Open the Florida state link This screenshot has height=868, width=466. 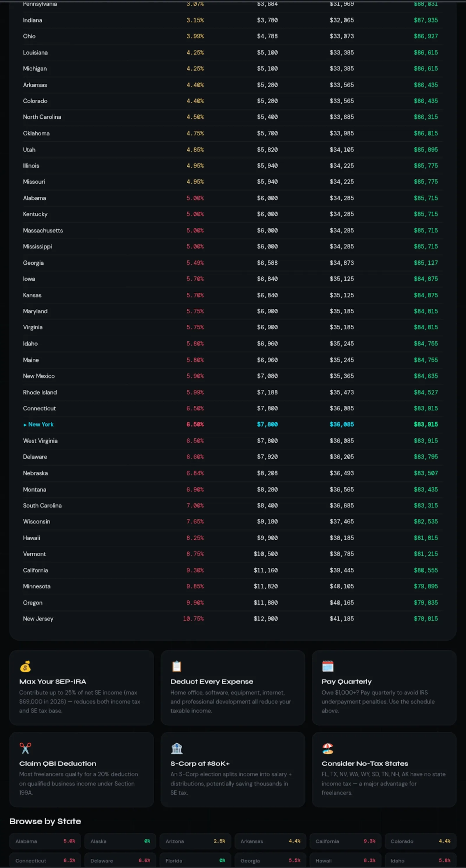[x=195, y=860]
